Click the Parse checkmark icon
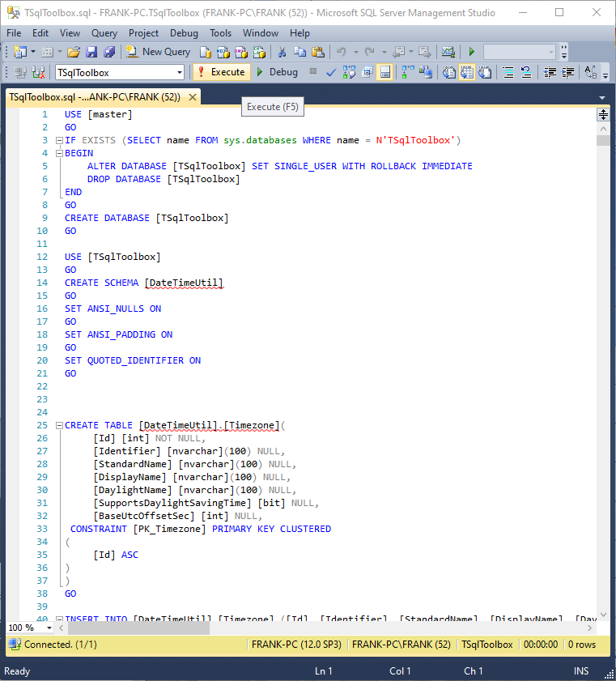This screenshot has height=681, width=616. coord(331,72)
